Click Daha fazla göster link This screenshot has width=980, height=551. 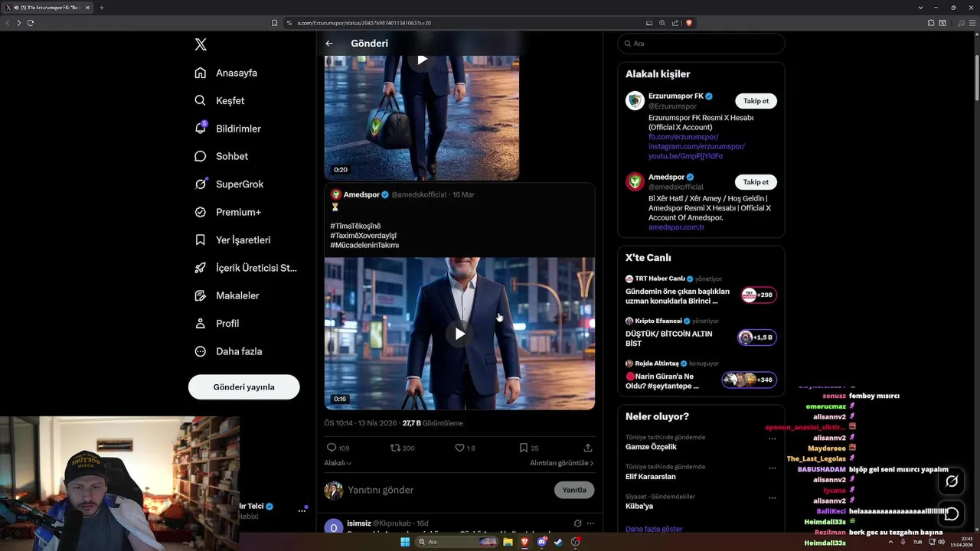point(654,529)
